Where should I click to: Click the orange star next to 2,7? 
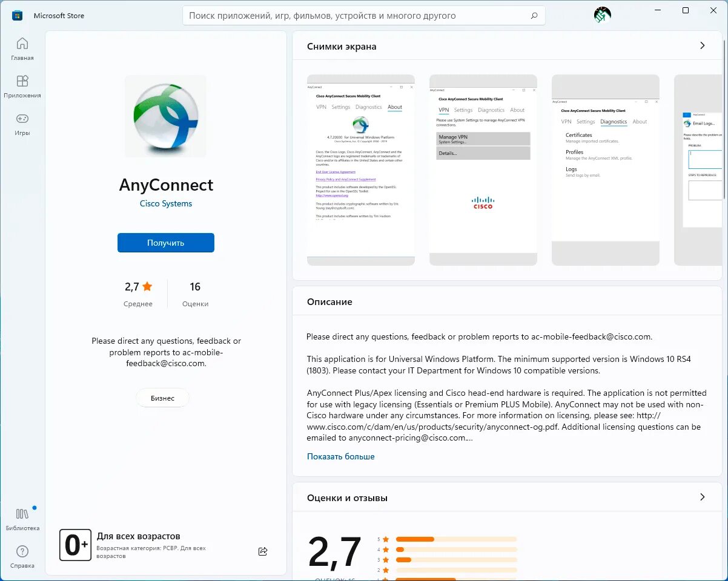147,287
